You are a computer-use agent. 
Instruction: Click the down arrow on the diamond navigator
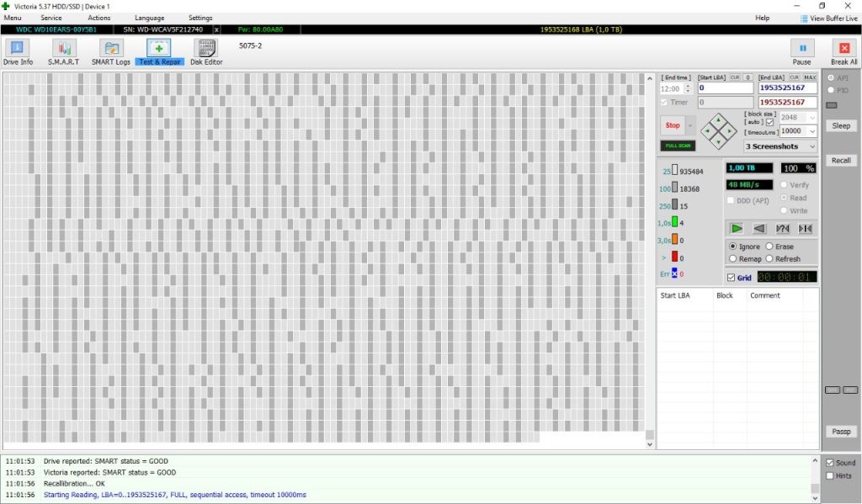click(x=719, y=142)
